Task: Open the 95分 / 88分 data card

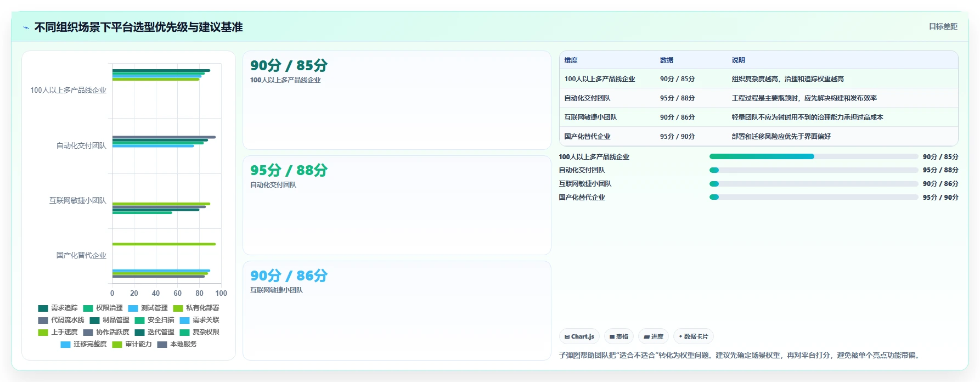Action: pos(397,205)
